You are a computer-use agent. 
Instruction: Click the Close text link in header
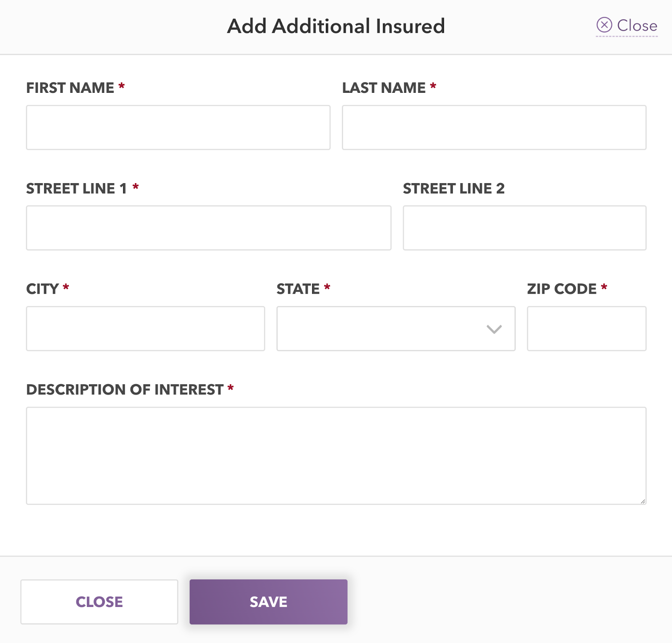(637, 26)
